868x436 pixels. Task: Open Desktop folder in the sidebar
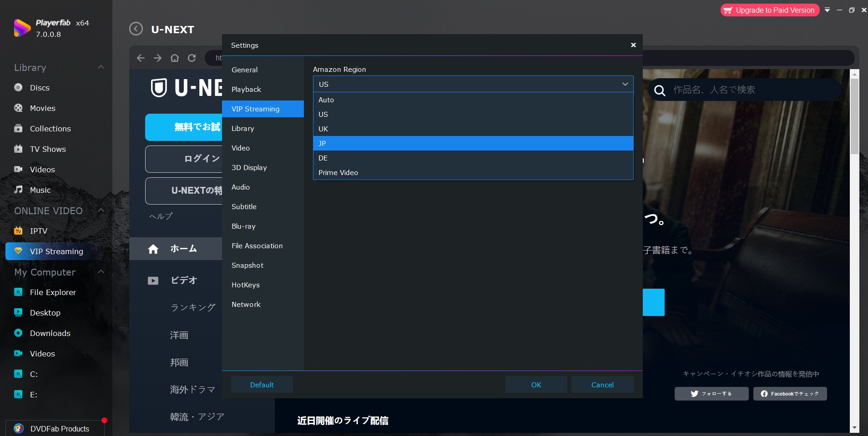point(45,313)
